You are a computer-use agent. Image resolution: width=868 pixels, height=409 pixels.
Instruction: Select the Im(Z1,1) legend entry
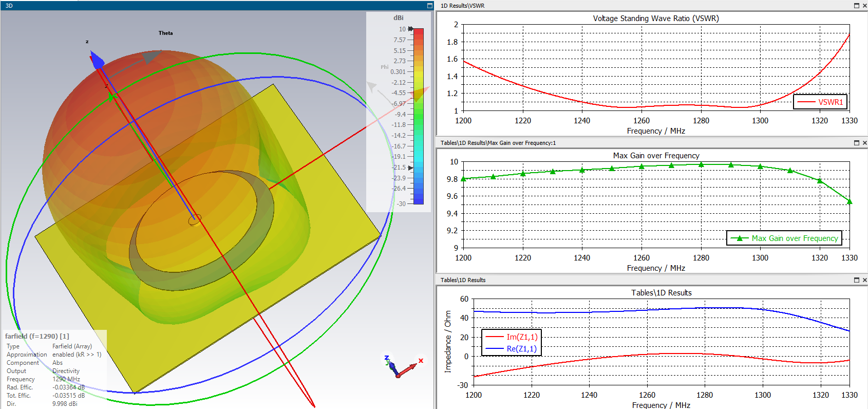tap(511, 337)
